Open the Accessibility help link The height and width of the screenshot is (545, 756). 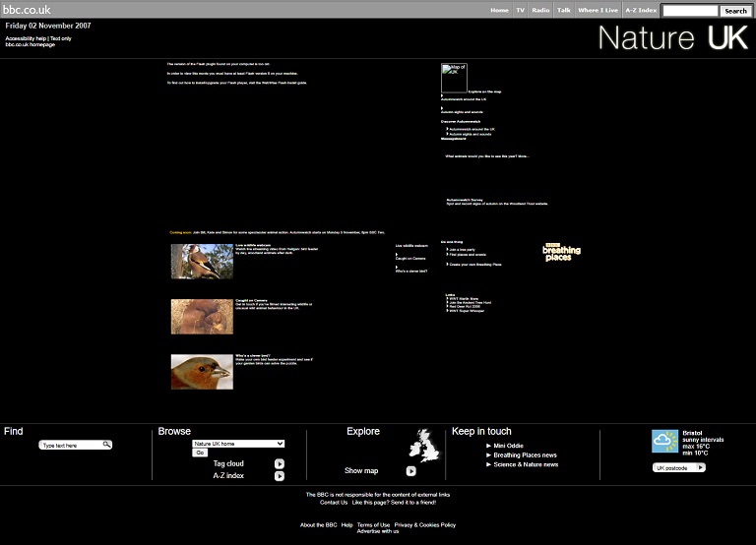26,38
